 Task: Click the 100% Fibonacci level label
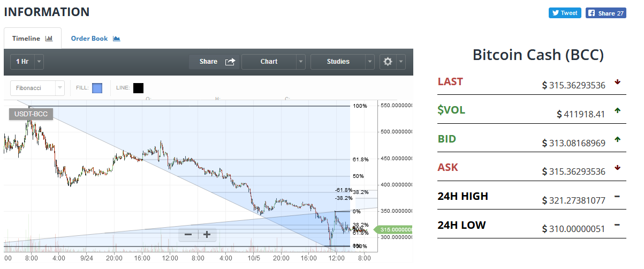click(360, 106)
